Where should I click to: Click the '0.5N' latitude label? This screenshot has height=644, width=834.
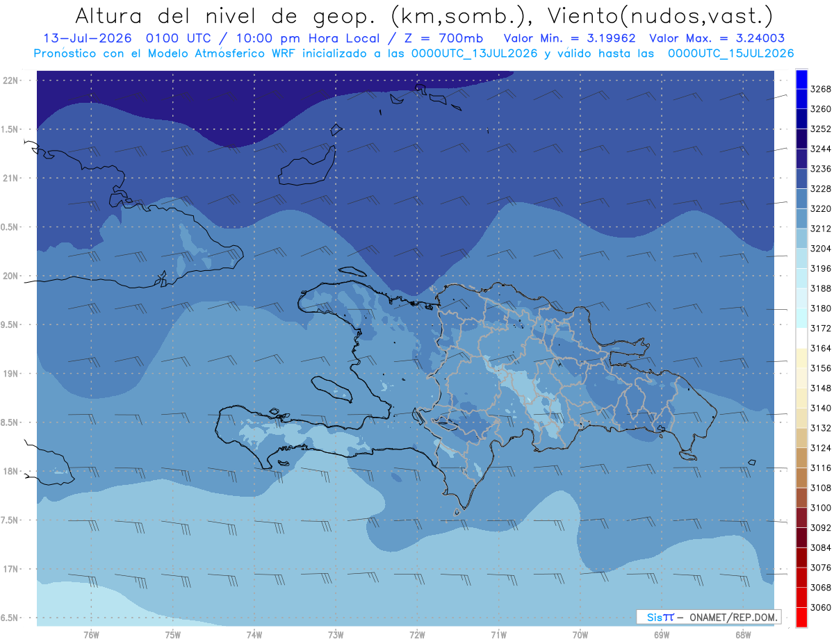tap(10, 227)
